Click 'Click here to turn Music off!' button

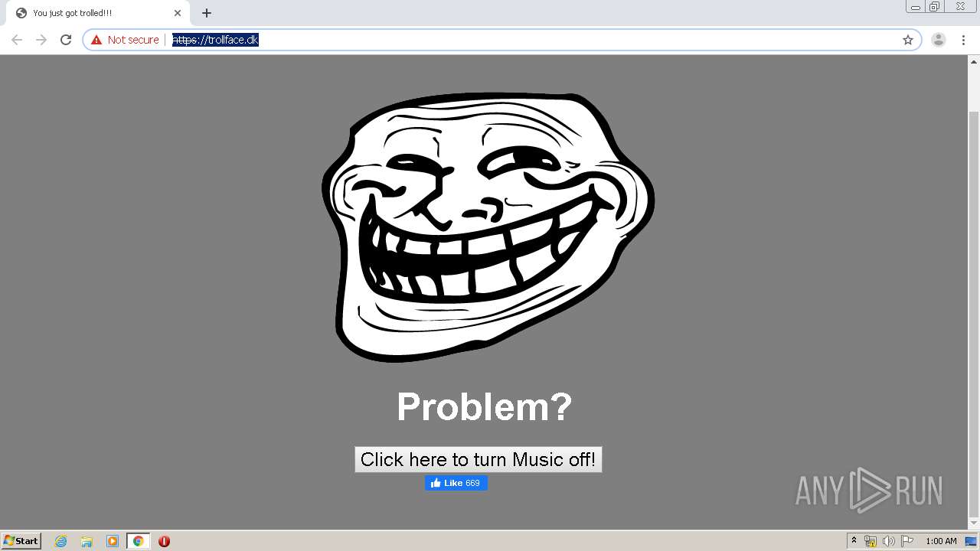tap(479, 459)
